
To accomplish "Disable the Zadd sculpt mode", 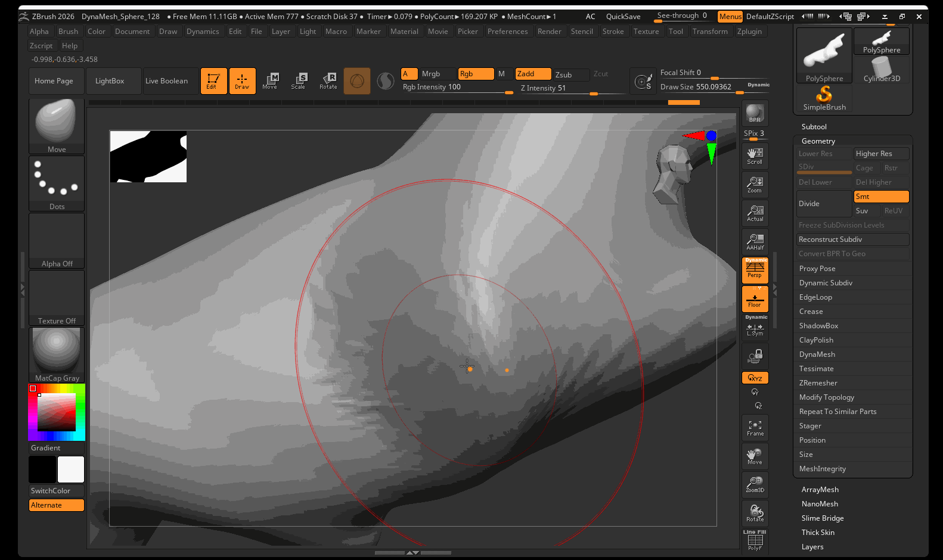I will click(532, 74).
